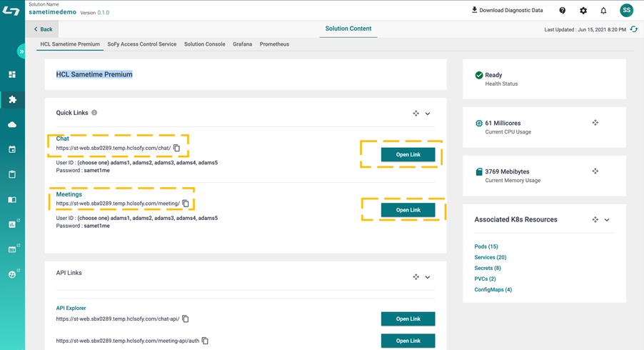Open the help question mark icon
The image size is (644, 350).
coord(563,11)
